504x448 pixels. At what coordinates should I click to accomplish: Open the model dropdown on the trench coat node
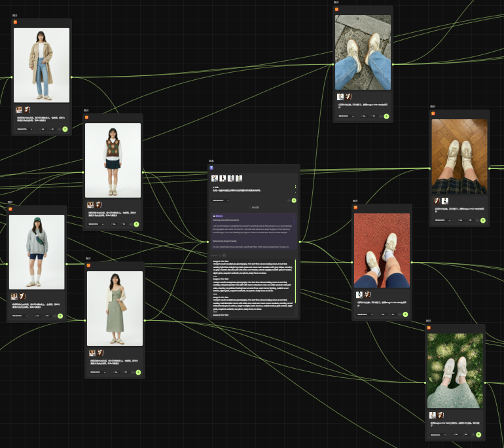click(x=24, y=129)
